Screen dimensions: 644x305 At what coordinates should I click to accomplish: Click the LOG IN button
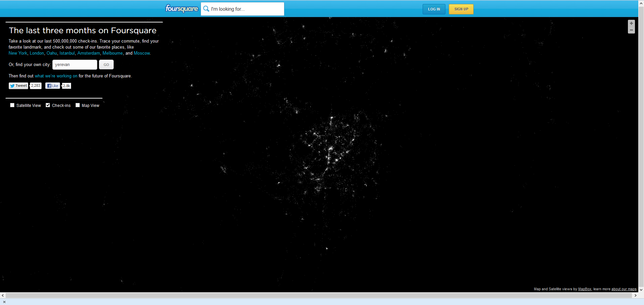point(434,9)
